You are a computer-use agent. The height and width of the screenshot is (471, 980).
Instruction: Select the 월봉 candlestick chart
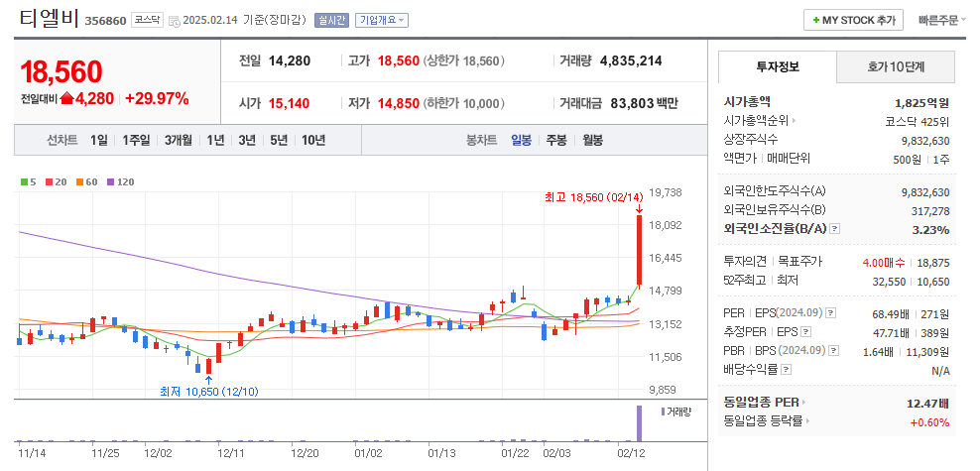[592, 140]
